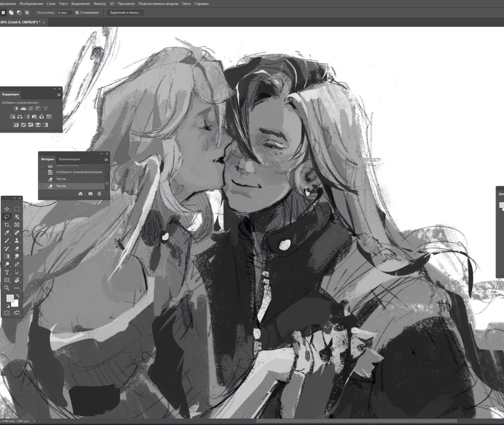Open the Фильтр menu

(x=100, y=4)
